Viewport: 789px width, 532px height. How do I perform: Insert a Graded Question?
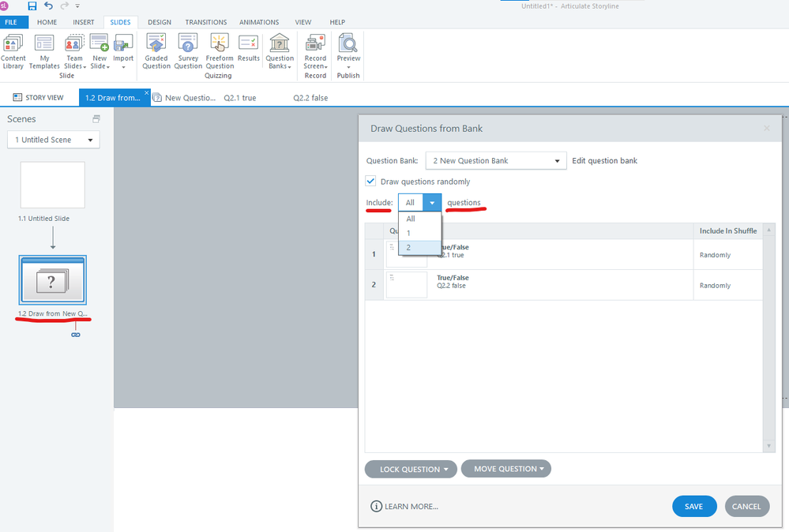pos(156,51)
